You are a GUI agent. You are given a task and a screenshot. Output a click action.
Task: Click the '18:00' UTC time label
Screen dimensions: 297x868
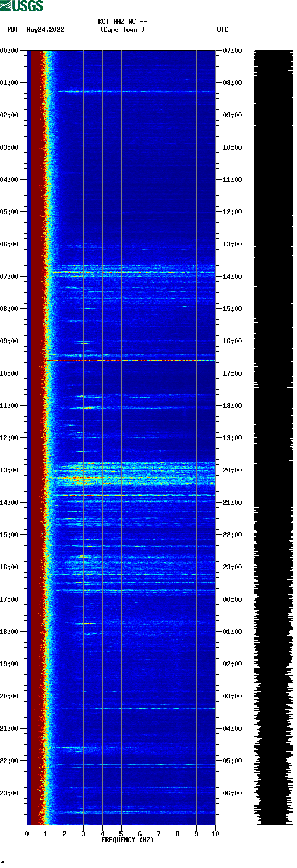point(232,406)
